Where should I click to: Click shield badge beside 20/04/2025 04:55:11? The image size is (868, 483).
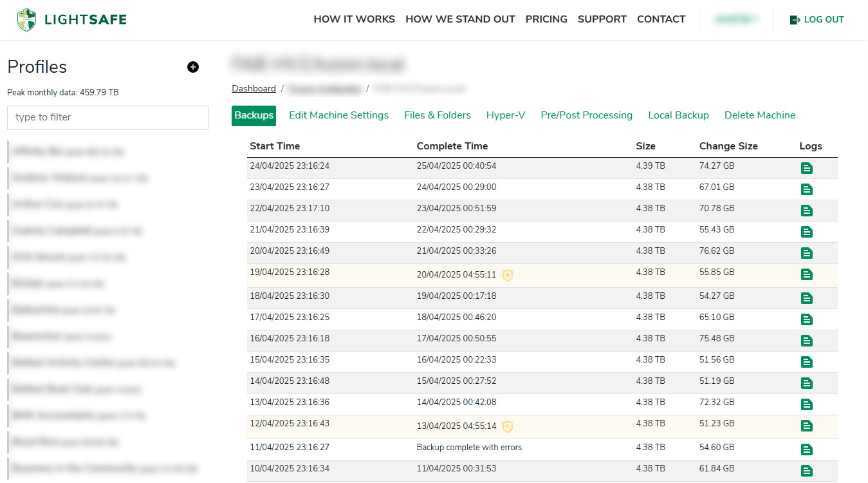coord(508,276)
